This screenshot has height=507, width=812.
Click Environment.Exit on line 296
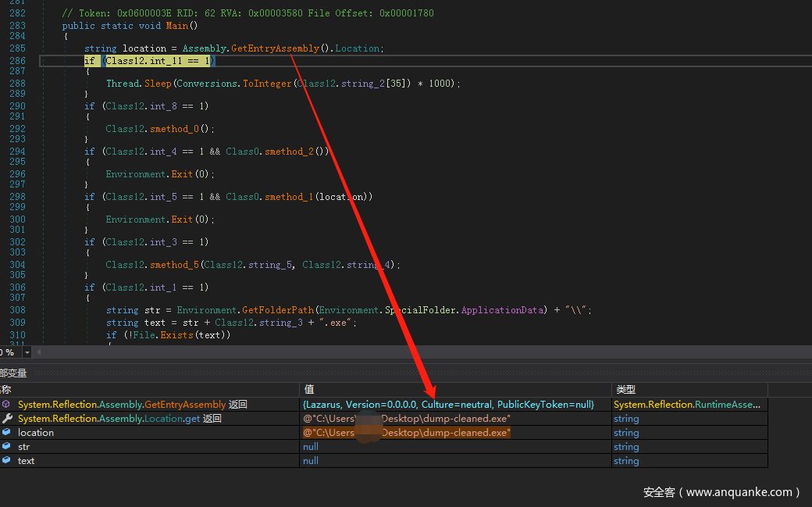tap(149, 174)
